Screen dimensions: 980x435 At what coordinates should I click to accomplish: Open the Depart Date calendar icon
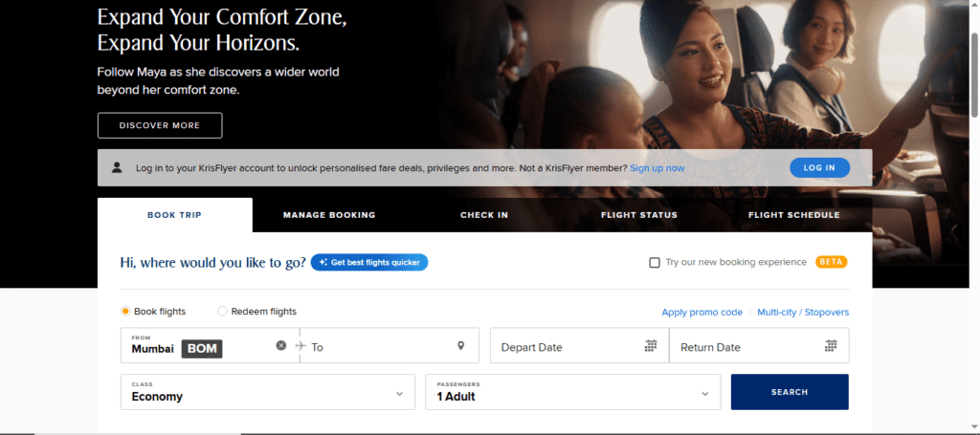651,346
